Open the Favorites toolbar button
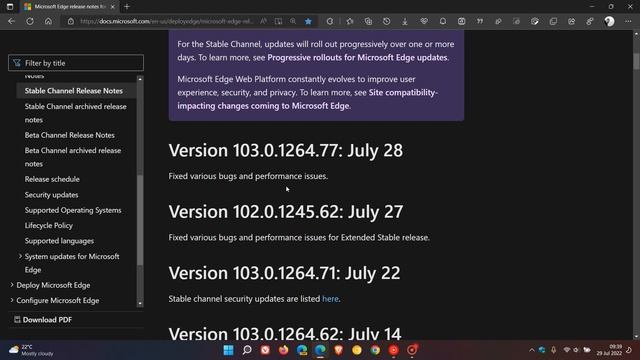640x360 pixels. pyautogui.click(x=350, y=21)
